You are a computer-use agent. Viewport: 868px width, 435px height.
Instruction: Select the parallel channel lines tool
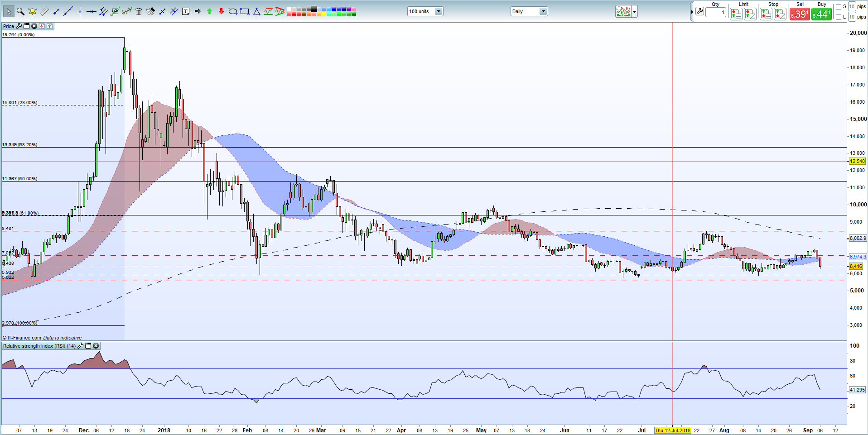coord(103,11)
